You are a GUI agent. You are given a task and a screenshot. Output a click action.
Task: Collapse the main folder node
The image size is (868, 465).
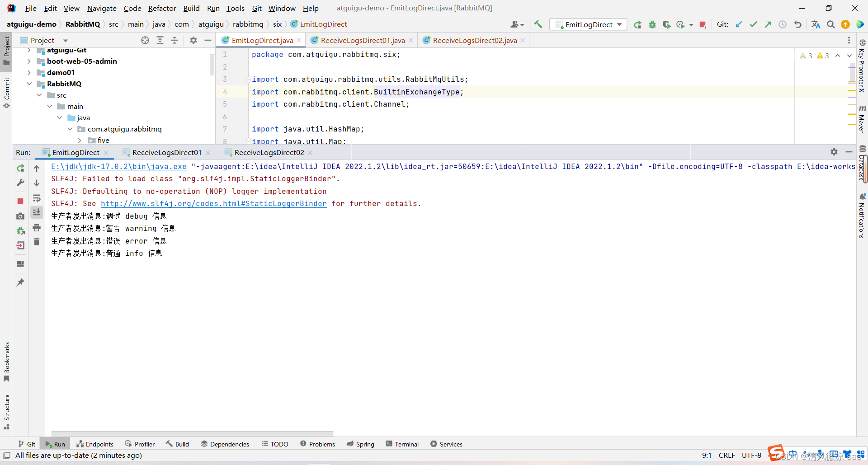tap(50, 106)
